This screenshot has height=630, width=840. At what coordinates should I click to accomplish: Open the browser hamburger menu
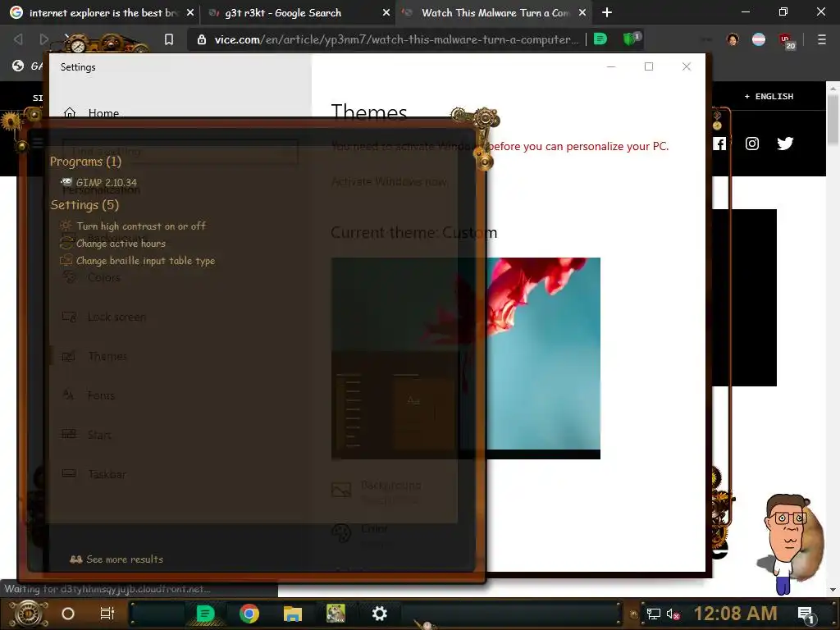tap(822, 39)
